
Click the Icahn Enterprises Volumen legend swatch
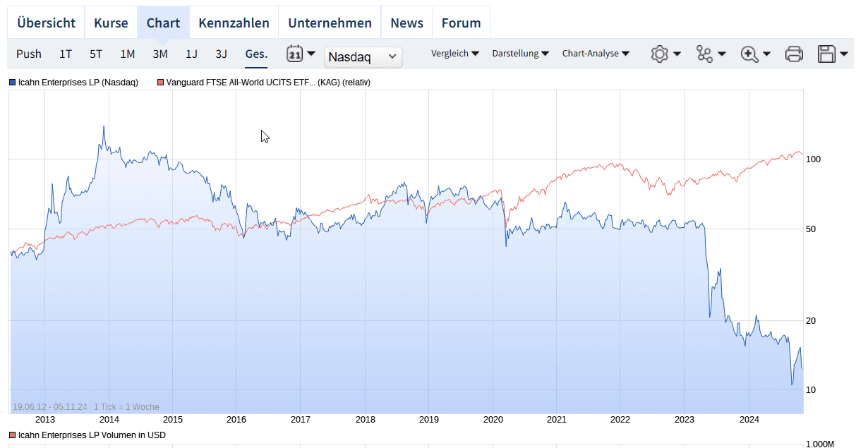pos(13,435)
